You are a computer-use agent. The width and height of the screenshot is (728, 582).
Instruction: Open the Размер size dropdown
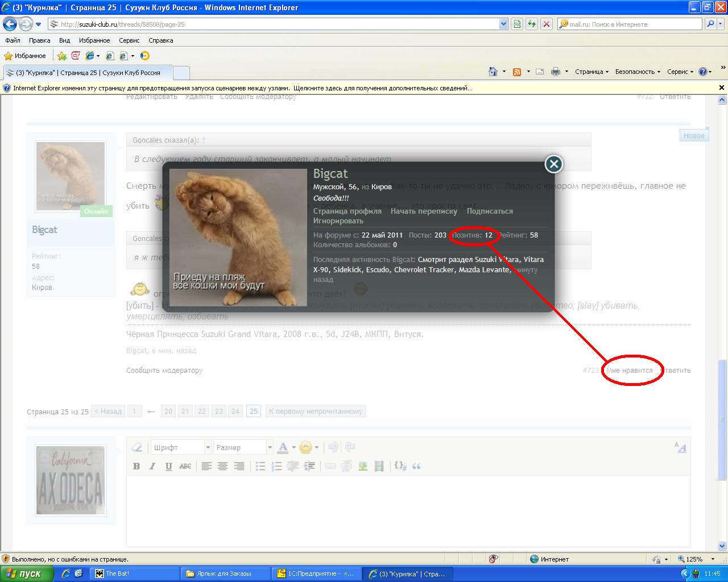pos(244,448)
